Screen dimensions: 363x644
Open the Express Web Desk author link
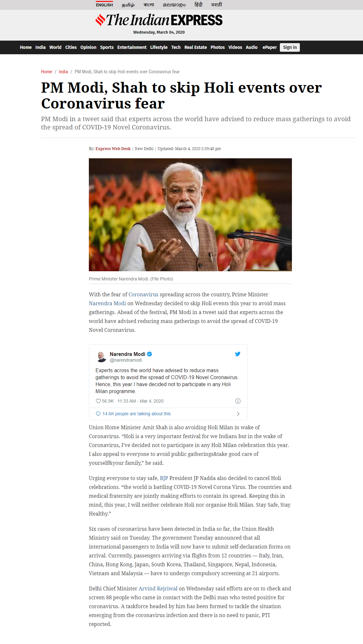113,148
